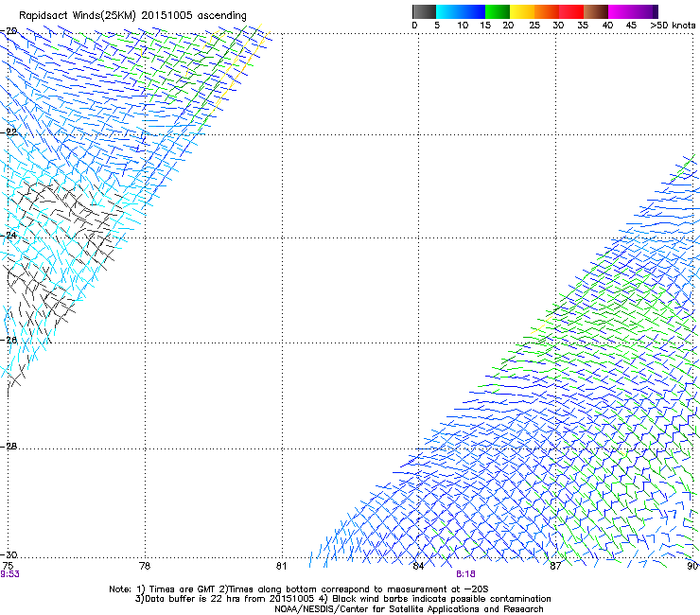This screenshot has height=615, width=700.
Task: Select the red 30-35 knots color segment
Action: tap(571, 11)
